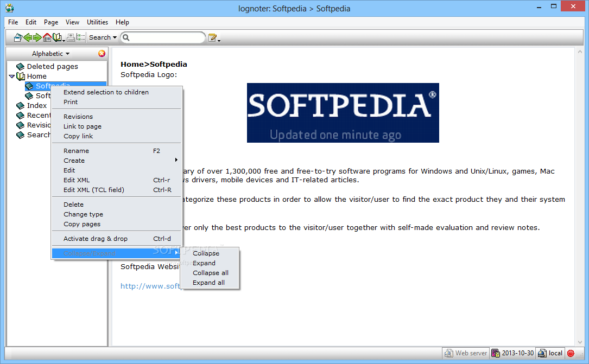Choose Expand all
The image size is (589, 364).
(x=210, y=283)
